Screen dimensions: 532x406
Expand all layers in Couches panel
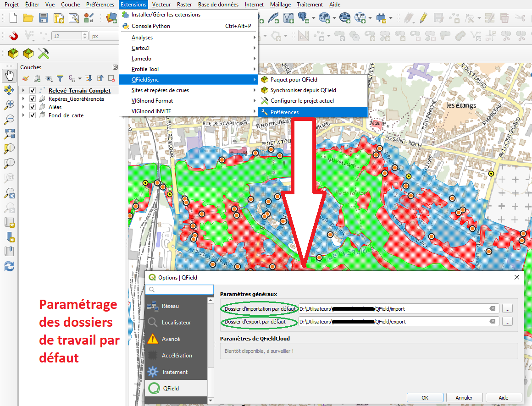[89, 79]
